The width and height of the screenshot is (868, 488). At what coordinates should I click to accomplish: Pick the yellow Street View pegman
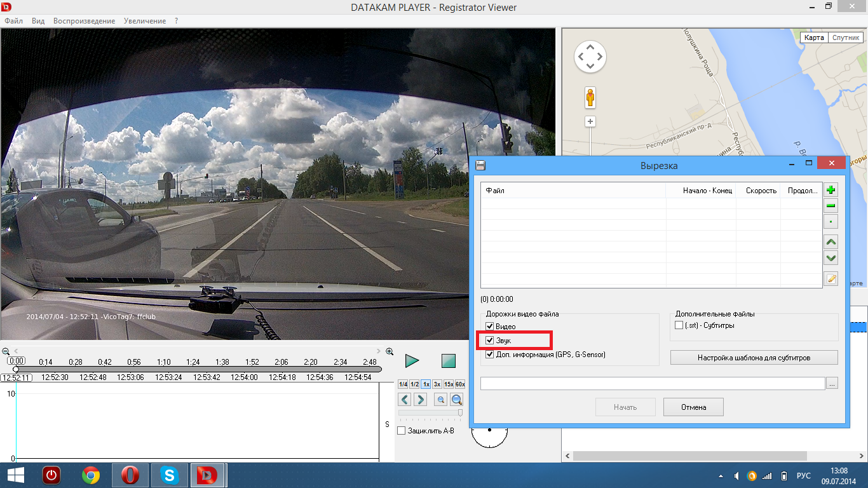590,98
